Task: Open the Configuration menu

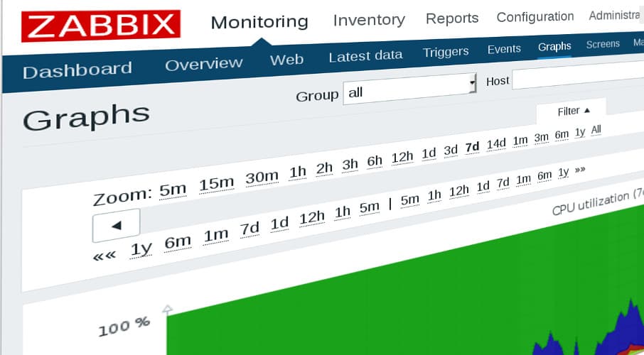Action: (535, 16)
